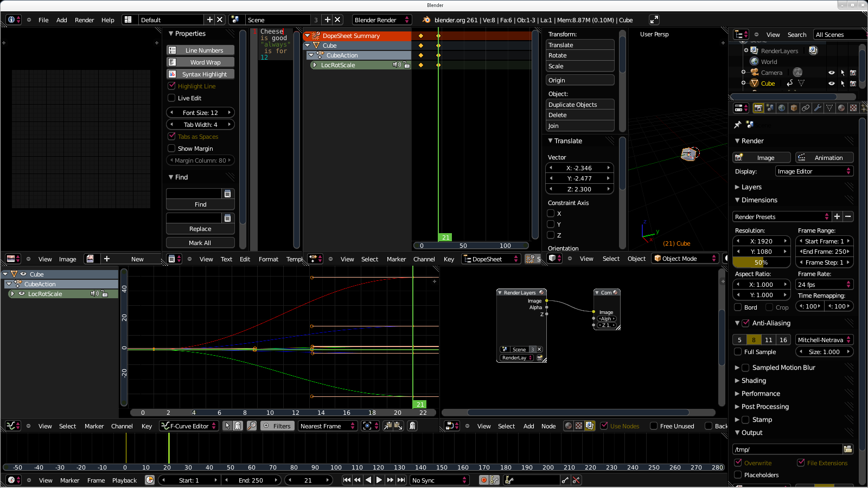This screenshot has width=868, height=488.
Task: Click the Duplicate Objects button
Action: [580, 105]
